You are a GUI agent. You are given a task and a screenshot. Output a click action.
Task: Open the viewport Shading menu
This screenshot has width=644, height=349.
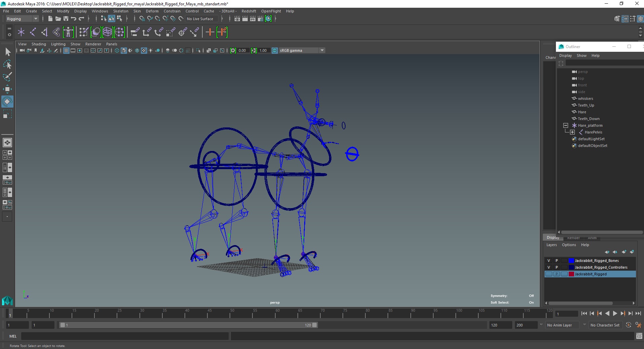click(39, 44)
